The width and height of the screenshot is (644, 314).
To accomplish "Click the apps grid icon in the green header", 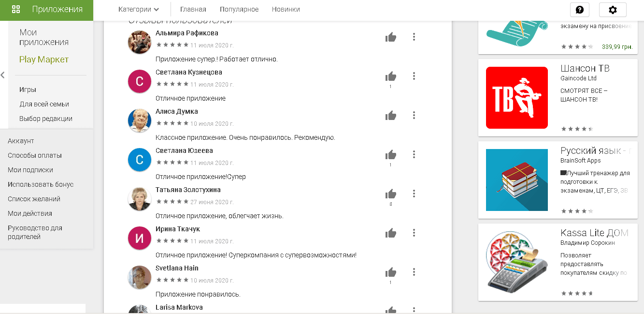I will coord(16,9).
